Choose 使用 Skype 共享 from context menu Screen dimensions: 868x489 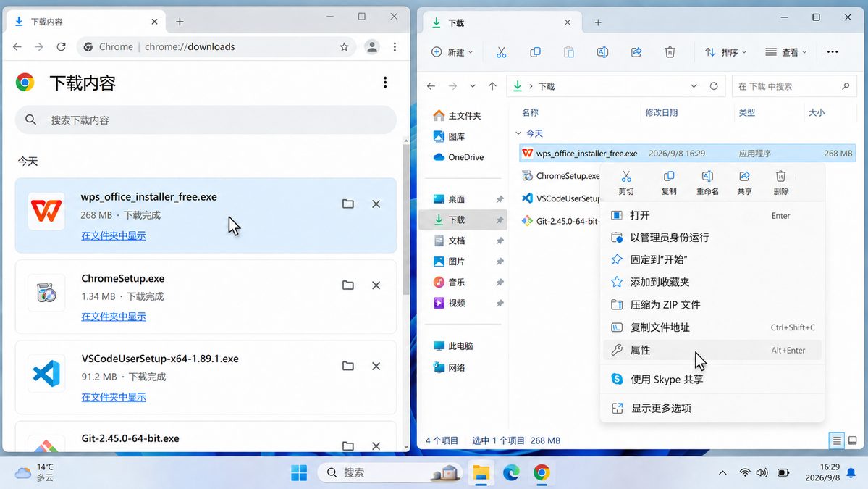tap(712, 380)
